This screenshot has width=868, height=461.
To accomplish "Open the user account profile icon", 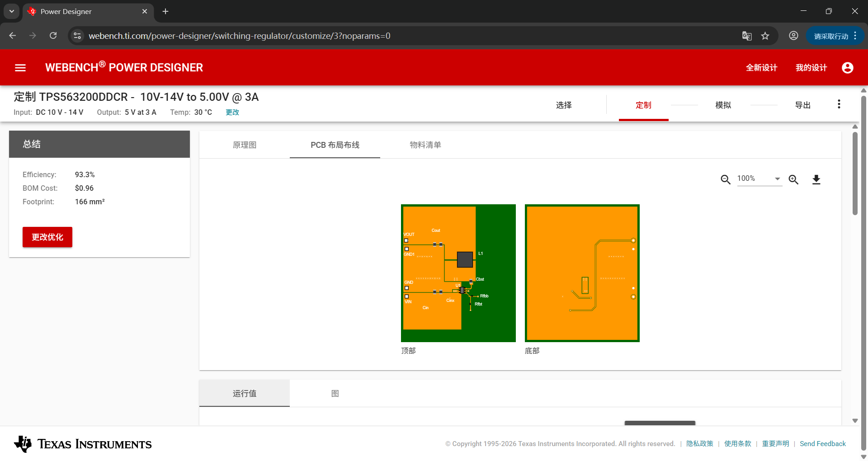I will coord(848,68).
